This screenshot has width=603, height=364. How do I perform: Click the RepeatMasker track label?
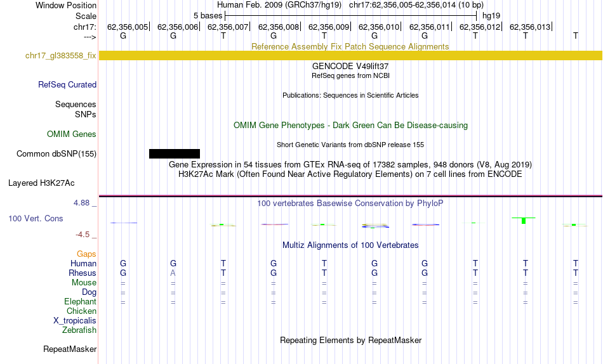click(x=70, y=349)
